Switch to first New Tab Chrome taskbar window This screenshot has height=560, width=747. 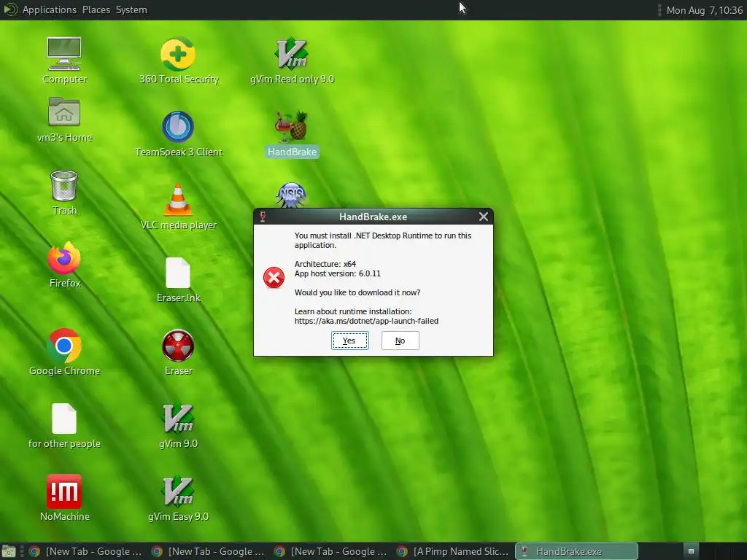click(x=85, y=551)
